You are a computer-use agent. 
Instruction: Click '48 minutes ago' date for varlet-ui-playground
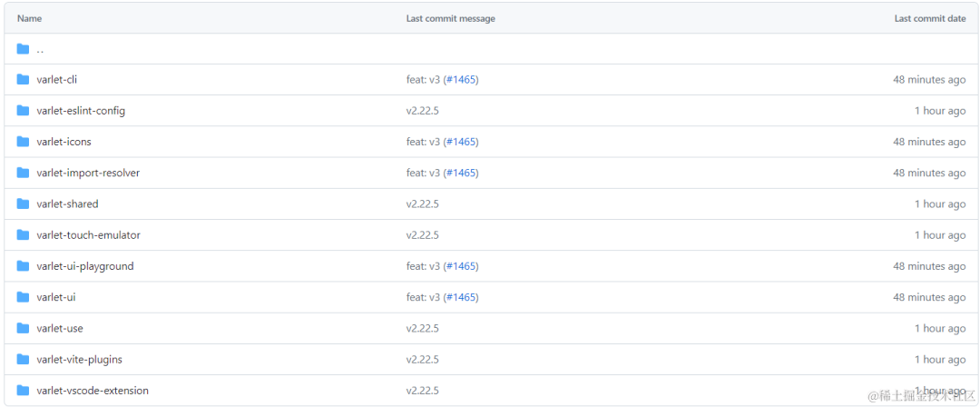point(929,266)
